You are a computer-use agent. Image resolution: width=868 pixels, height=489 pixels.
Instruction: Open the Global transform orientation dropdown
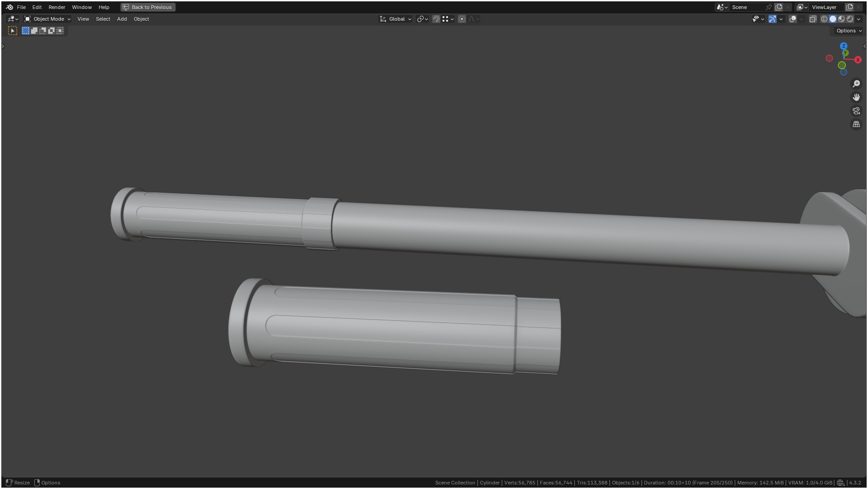(x=396, y=19)
